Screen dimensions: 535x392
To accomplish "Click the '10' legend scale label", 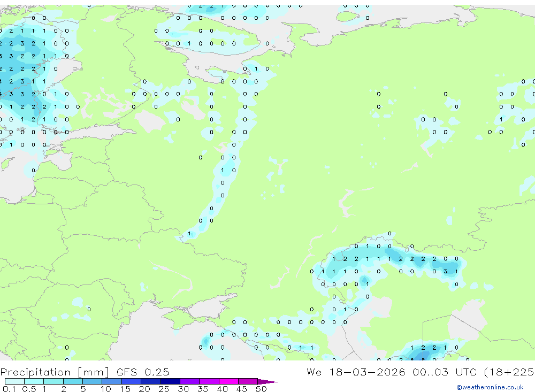I will [106, 389].
